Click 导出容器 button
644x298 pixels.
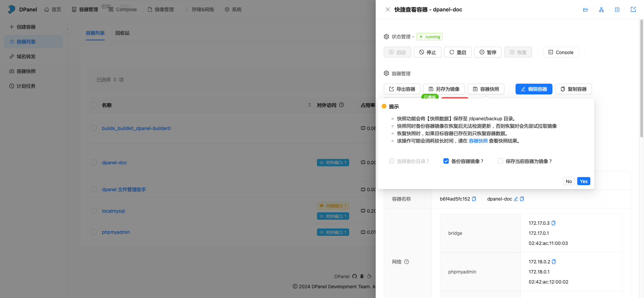click(402, 89)
